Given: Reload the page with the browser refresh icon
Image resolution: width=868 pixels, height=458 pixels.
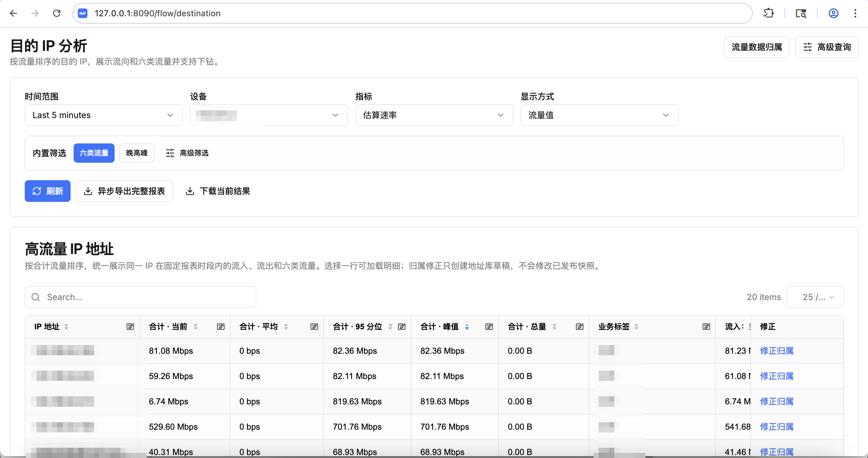Looking at the screenshot, I should coord(57,14).
